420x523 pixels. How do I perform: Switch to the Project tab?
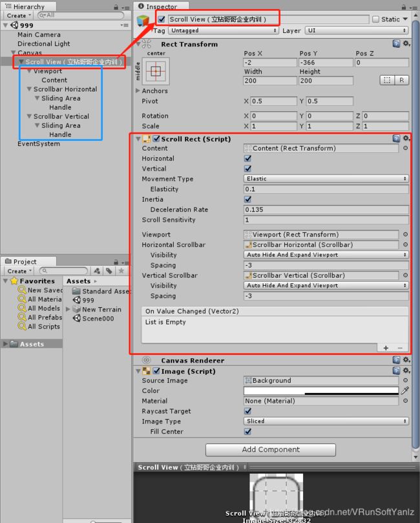[28, 261]
